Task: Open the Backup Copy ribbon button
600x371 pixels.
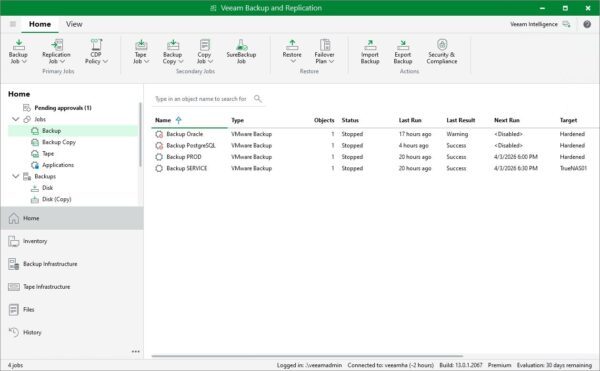Action: (173, 51)
